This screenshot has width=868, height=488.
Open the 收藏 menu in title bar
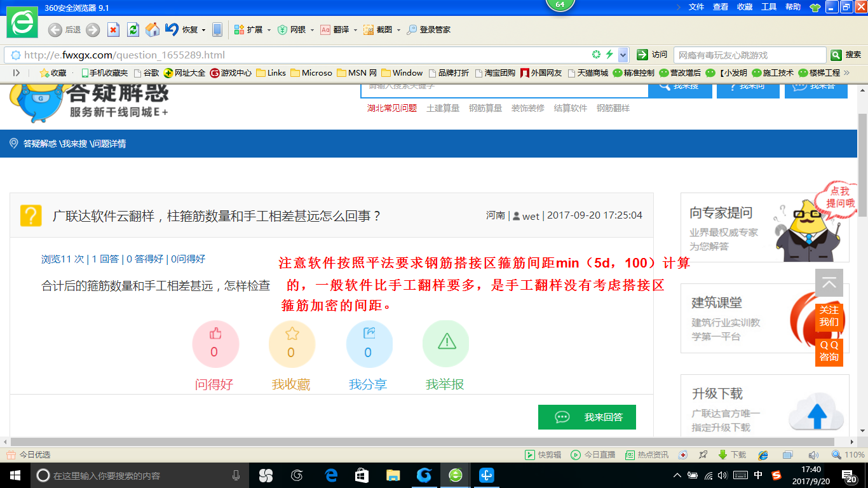[745, 6]
